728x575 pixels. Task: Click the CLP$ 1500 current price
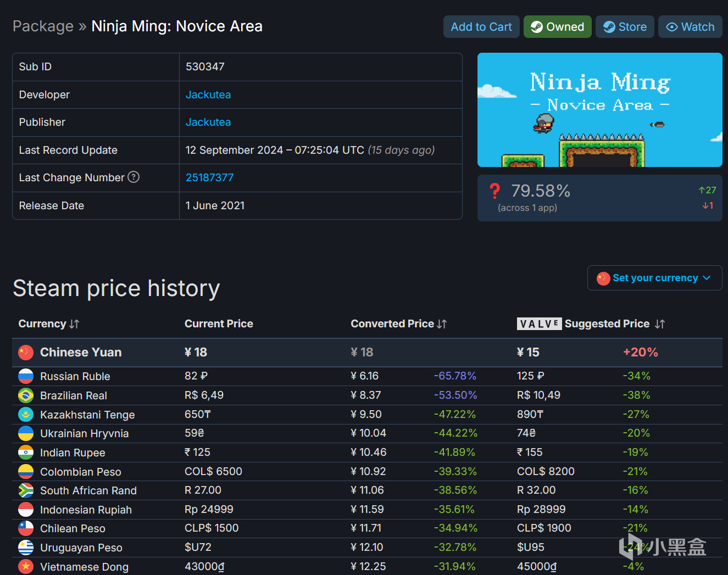pos(212,528)
